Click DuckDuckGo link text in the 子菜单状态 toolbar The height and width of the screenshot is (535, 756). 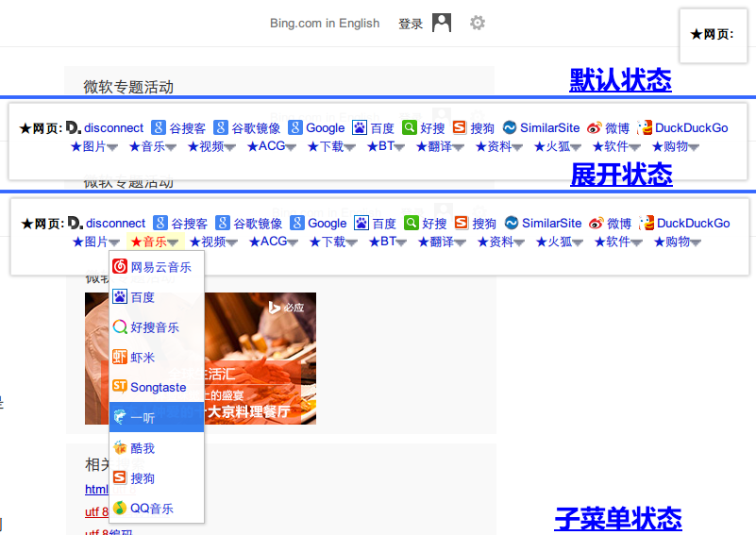[x=694, y=224]
